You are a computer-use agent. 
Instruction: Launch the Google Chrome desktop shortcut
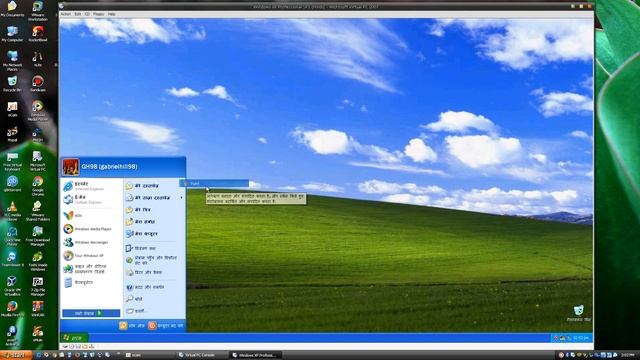[x=38, y=186]
